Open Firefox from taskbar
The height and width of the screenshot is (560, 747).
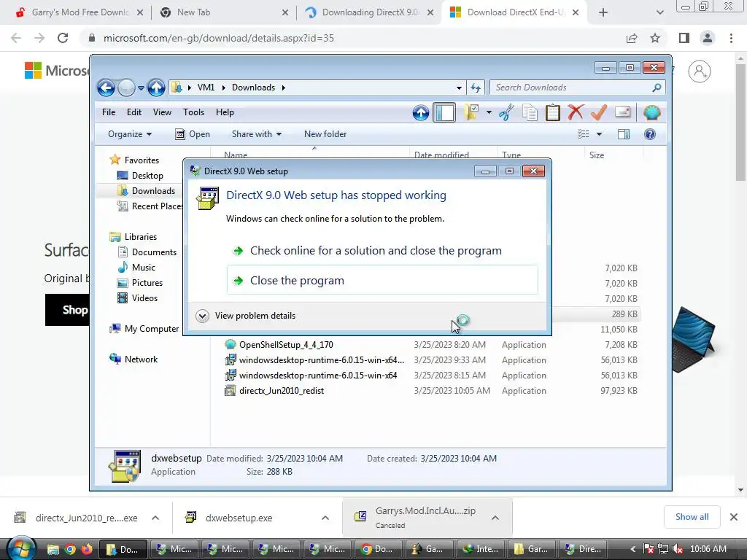(87, 549)
